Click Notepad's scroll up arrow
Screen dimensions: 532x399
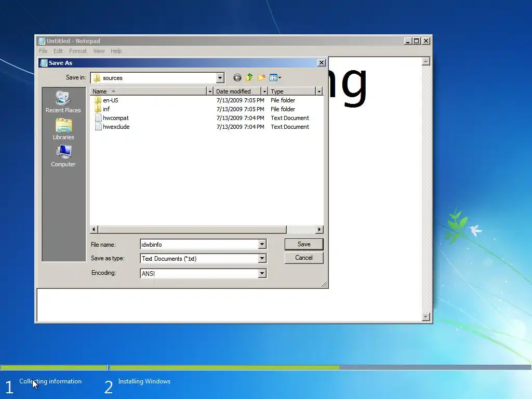(x=426, y=61)
